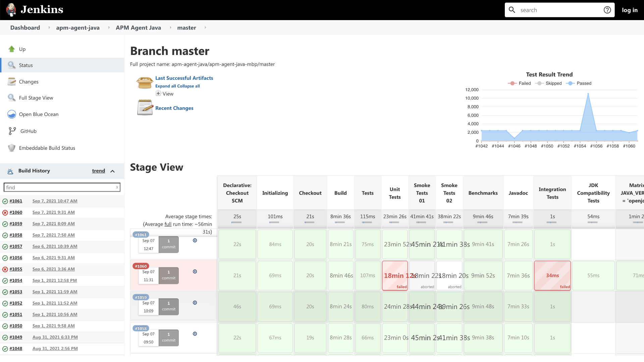Click the green Up arrow icon
Viewport: 644px width, 362px height.
tap(12, 49)
